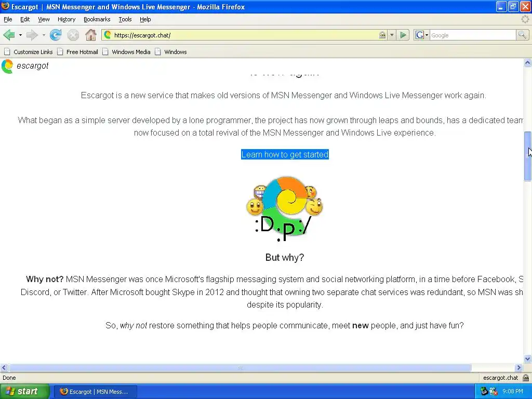Image resolution: width=532 pixels, height=399 pixels.
Task: Open the search engine chooser dropdown arrow
Action: 427,35
